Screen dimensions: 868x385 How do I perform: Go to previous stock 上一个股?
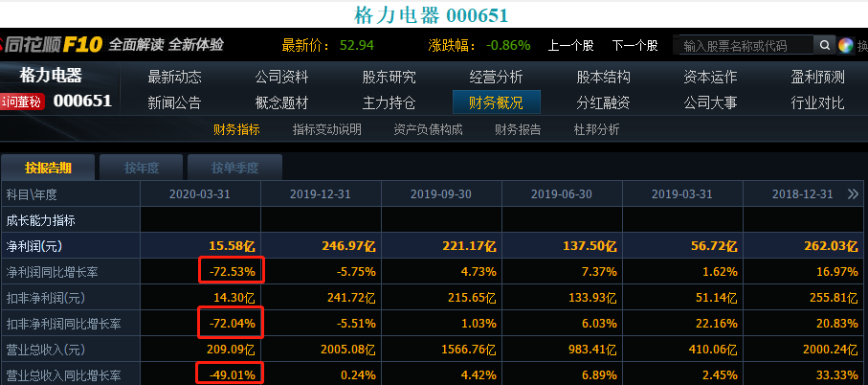point(570,45)
